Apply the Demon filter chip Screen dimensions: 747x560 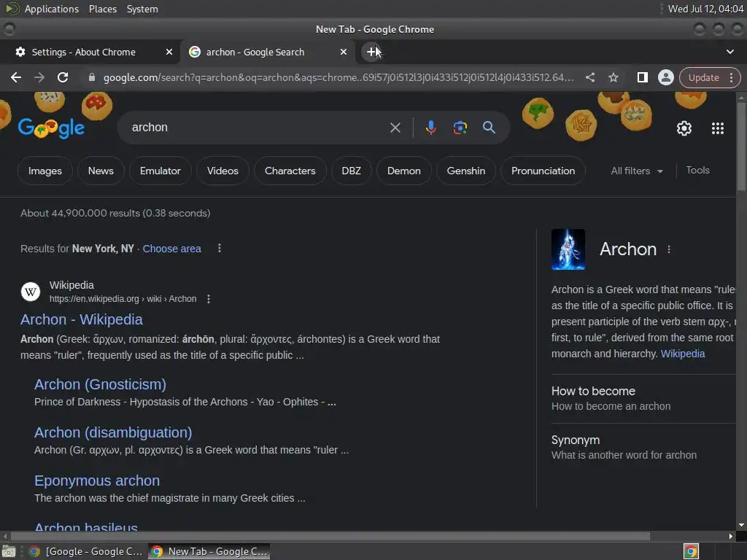tap(403, 171)
